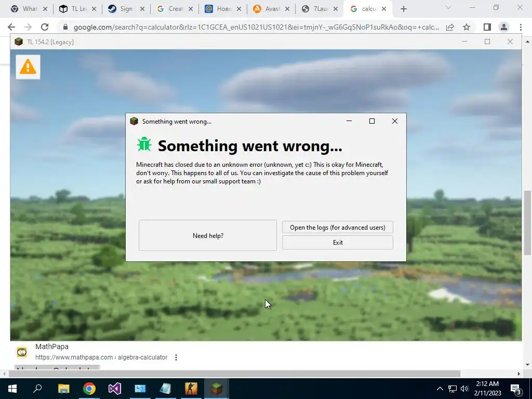
Task: Open the Chrome three-dot menu
Action: pos(521,27)
